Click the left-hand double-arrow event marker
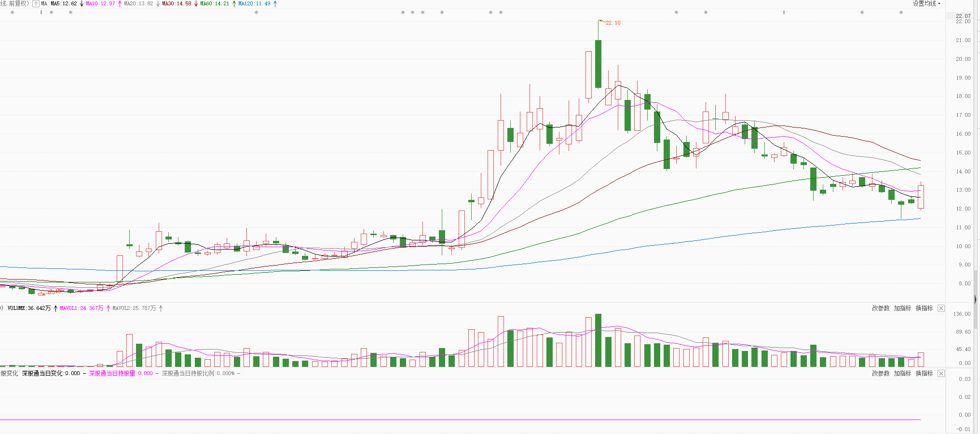The width and height of the screenshot is (980, 434). coord(41,13)
